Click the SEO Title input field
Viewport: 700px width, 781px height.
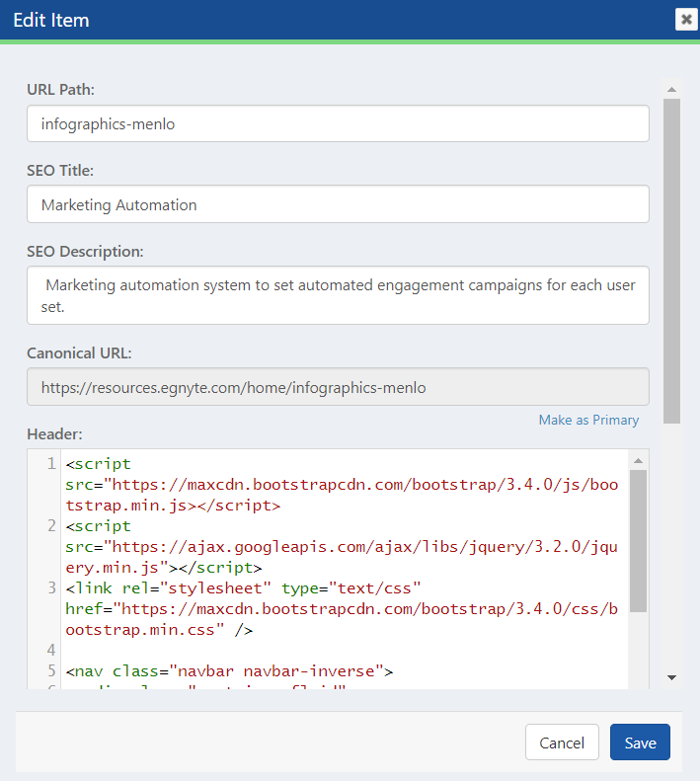coord(338,204)
